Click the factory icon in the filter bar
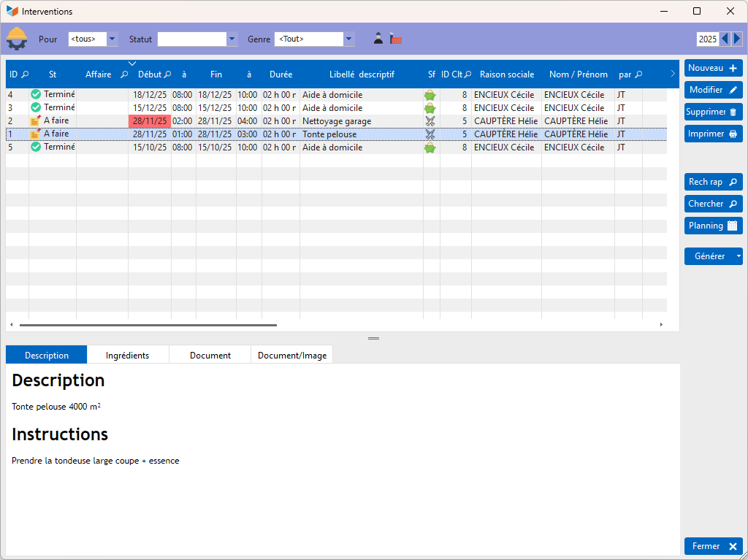This screenshot has width=748, height=560. [396, 39]
